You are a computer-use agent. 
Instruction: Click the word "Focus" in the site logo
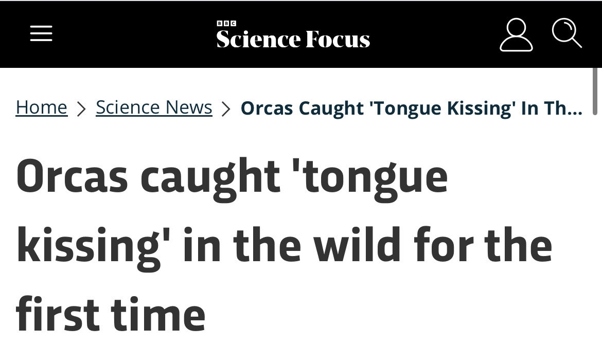(x=338, y=39)
